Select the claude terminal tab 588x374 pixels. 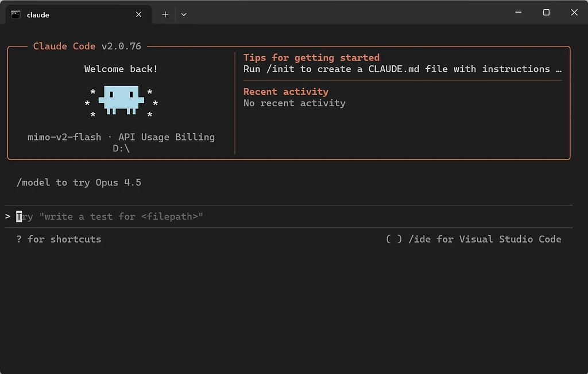(78, 14)
